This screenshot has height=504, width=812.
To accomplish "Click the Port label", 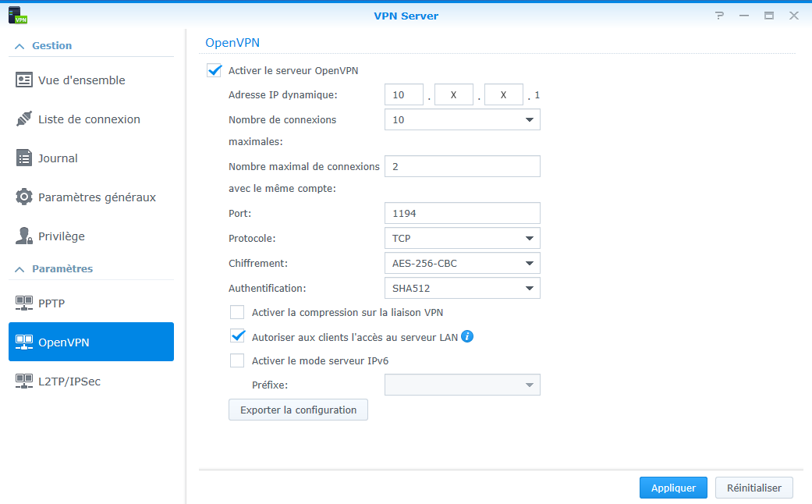I will click(x=239, y=214).
